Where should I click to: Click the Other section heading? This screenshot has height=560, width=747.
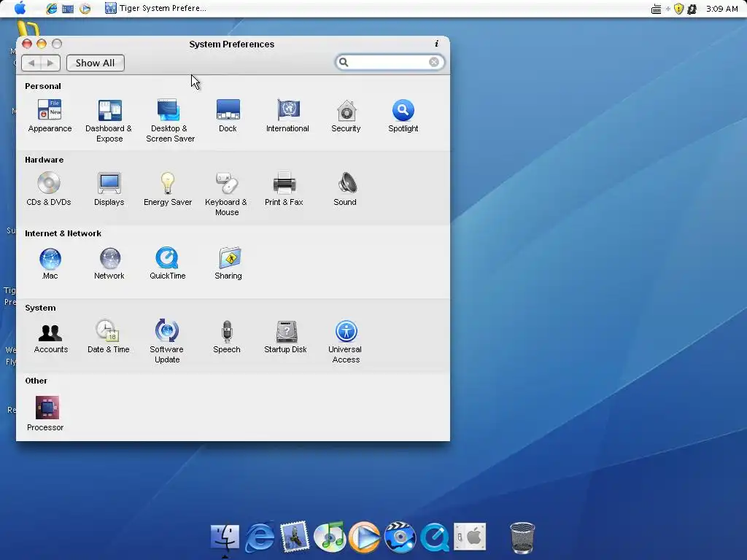36,381
